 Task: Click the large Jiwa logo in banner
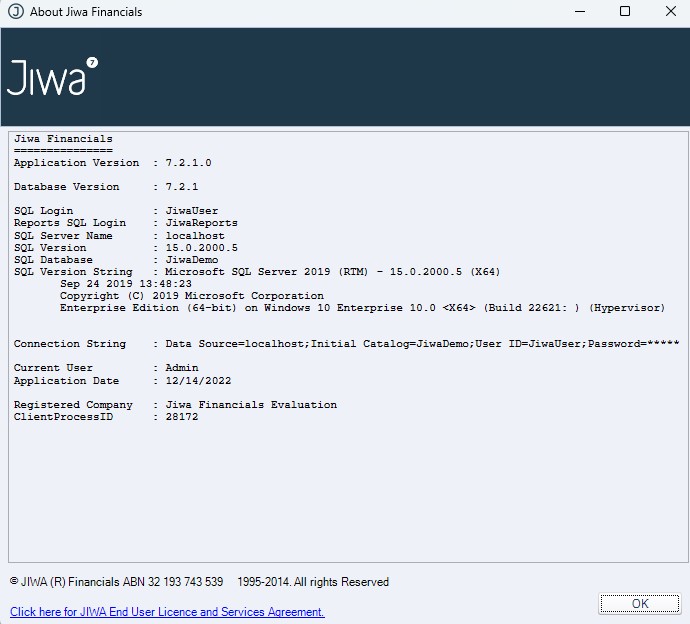tap(52, 77)
